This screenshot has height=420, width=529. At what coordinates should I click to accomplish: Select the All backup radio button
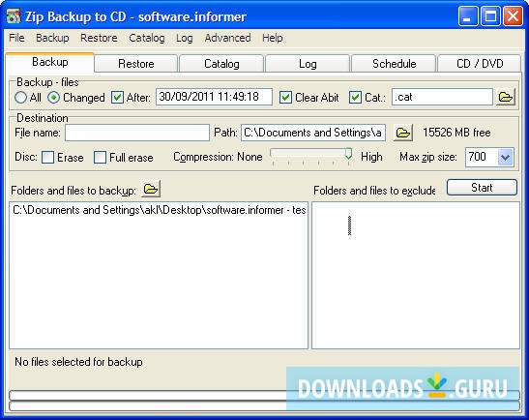[20, 98]
